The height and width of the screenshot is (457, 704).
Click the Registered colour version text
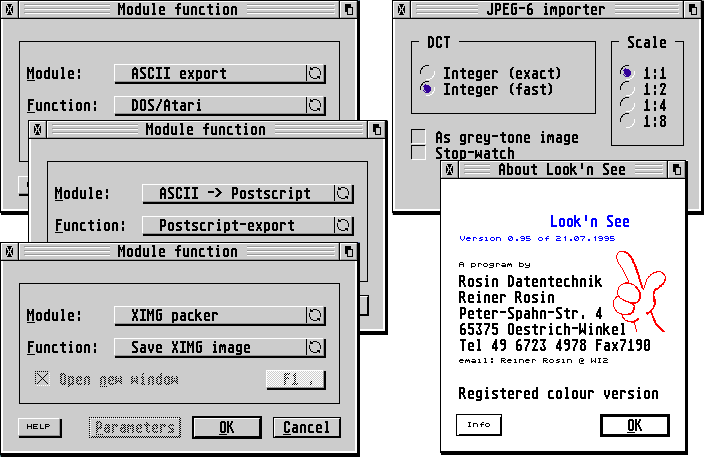[558, 394]
